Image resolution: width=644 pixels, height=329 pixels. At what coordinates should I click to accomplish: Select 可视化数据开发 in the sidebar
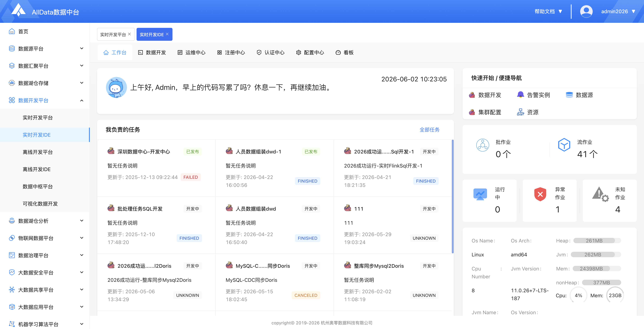coord(40,204)
